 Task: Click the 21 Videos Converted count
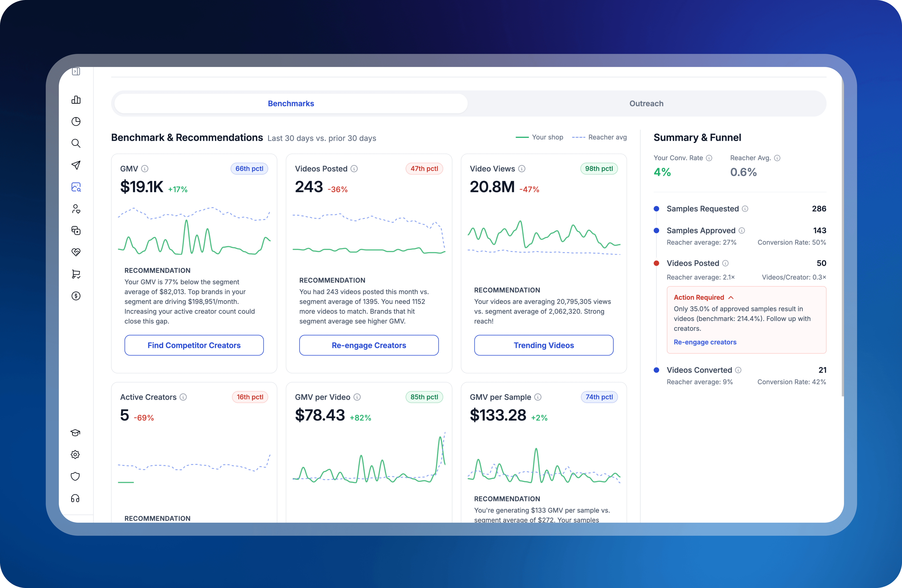tap(822, 370)
